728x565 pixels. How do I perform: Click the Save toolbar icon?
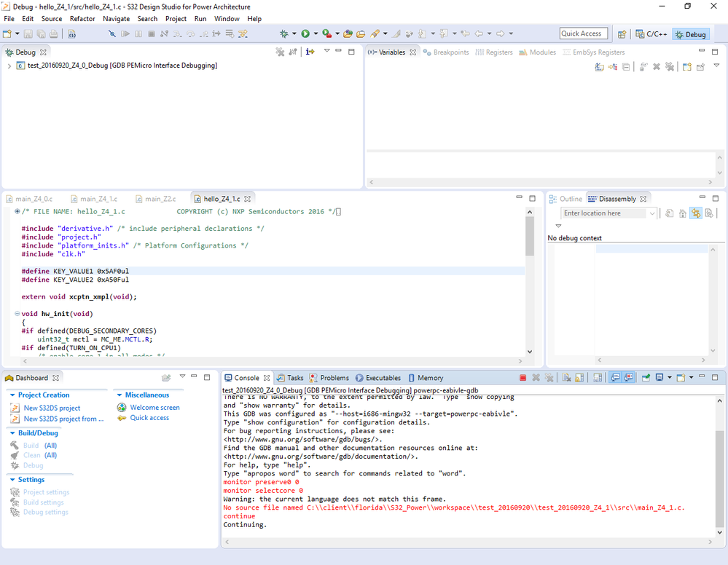(x=28, y=34)
